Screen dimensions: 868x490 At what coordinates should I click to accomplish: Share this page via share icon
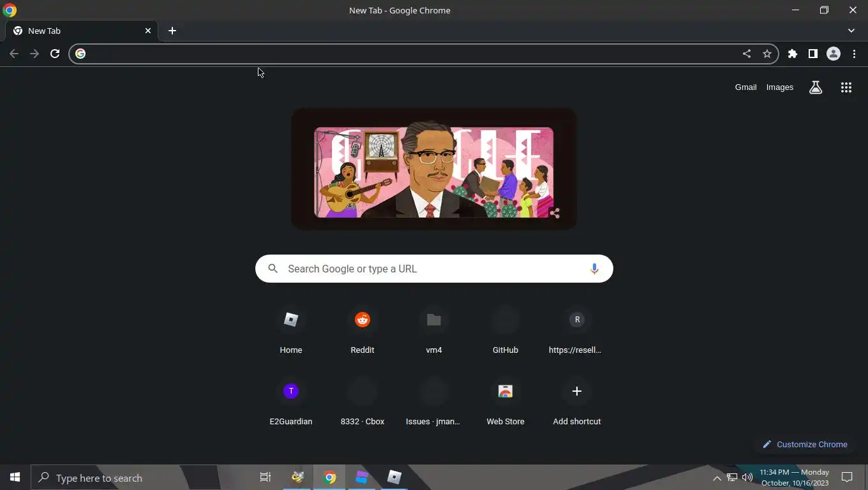pos(747,54)
